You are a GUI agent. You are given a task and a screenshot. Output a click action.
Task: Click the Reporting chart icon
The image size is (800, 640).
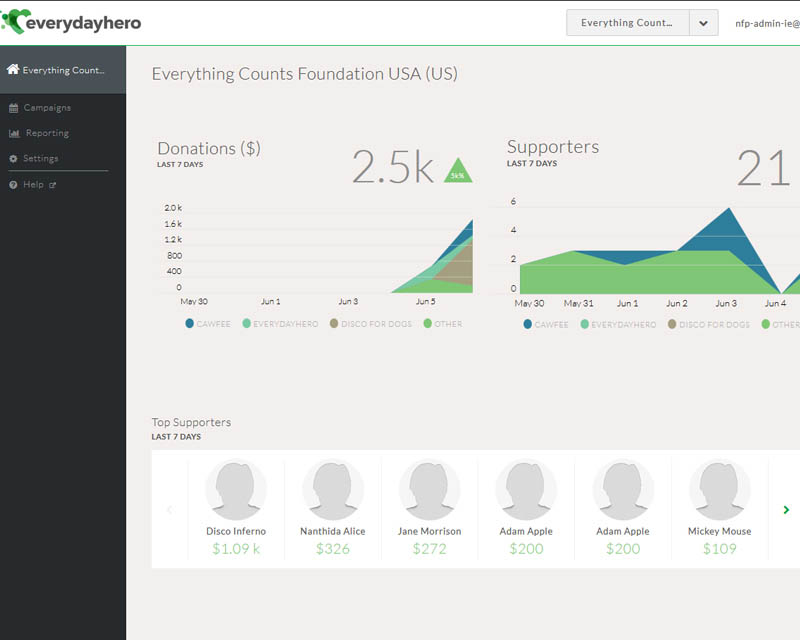tap(14, 133)
